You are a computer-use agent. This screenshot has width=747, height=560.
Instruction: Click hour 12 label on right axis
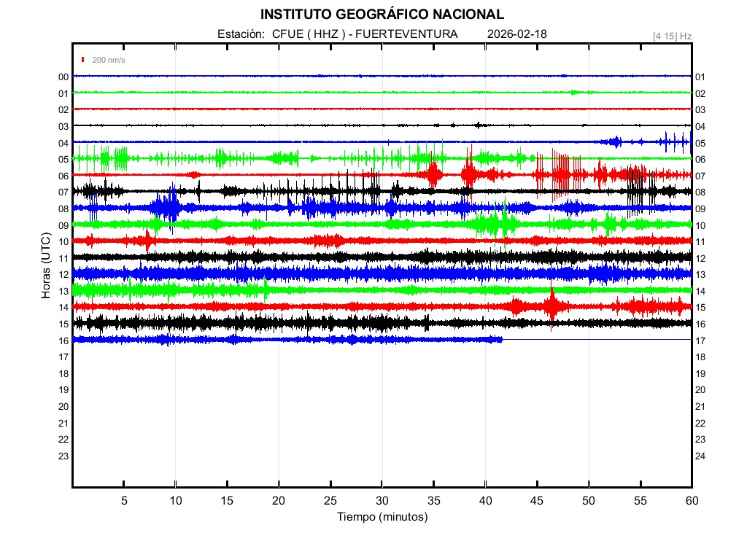coord(700,258)
